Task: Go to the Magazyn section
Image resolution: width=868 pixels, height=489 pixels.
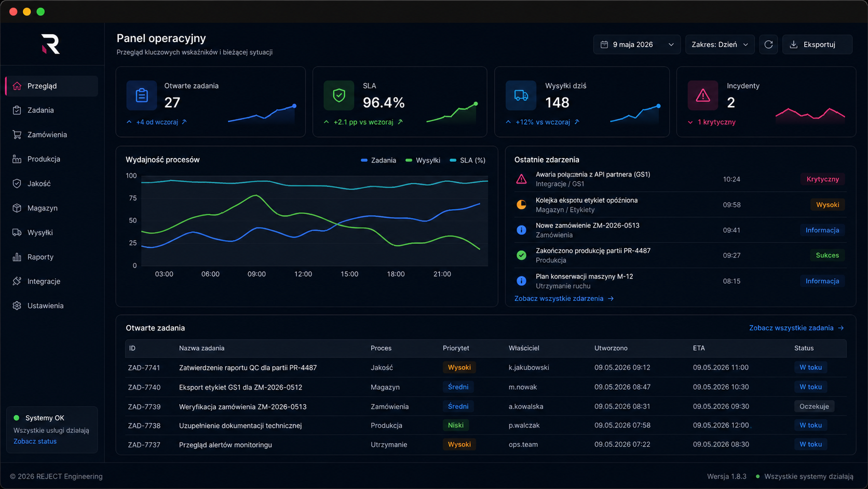Action: (x=51, y=208)
